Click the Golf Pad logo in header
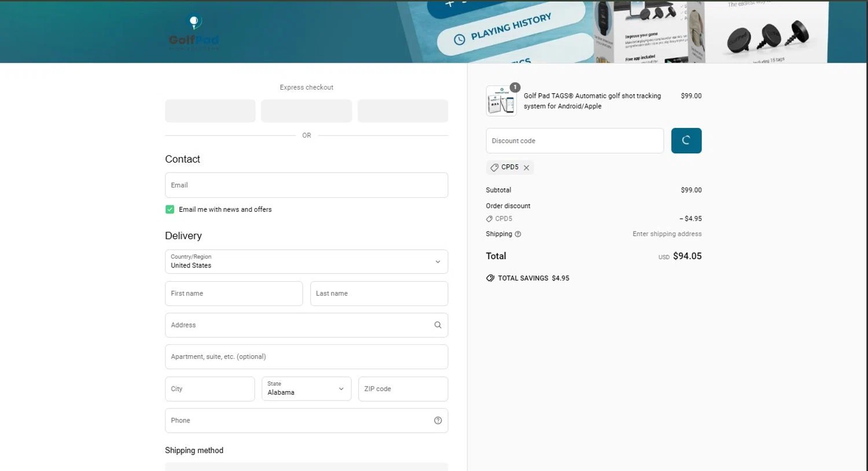This screenshot has width=868, height=471. [194, 33]
